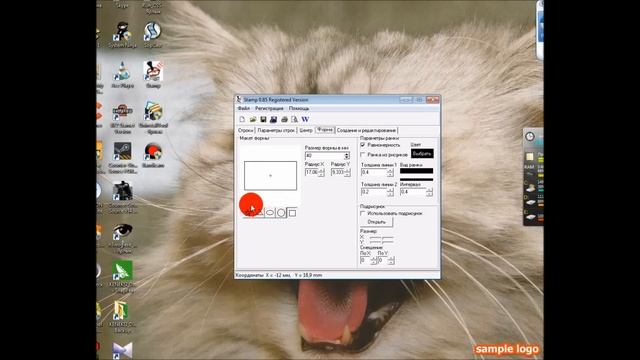Tick the Использовать подрисунок checkbox
The image size is (640, 360).
tap(363, 213)
